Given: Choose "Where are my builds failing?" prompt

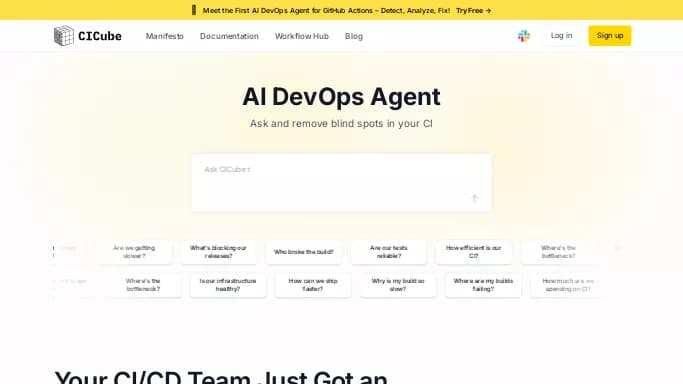Looking at the screenshot, I should (483, 285).
